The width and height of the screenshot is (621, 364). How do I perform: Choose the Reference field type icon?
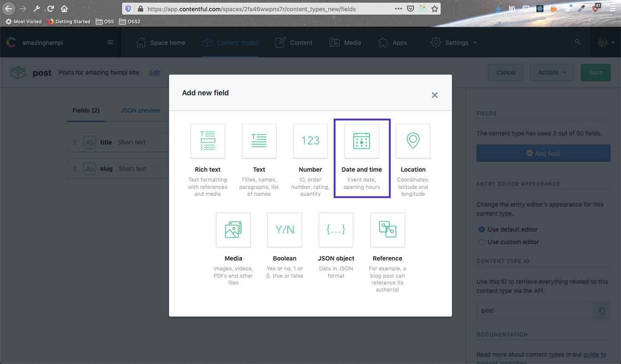click(388, 230)
